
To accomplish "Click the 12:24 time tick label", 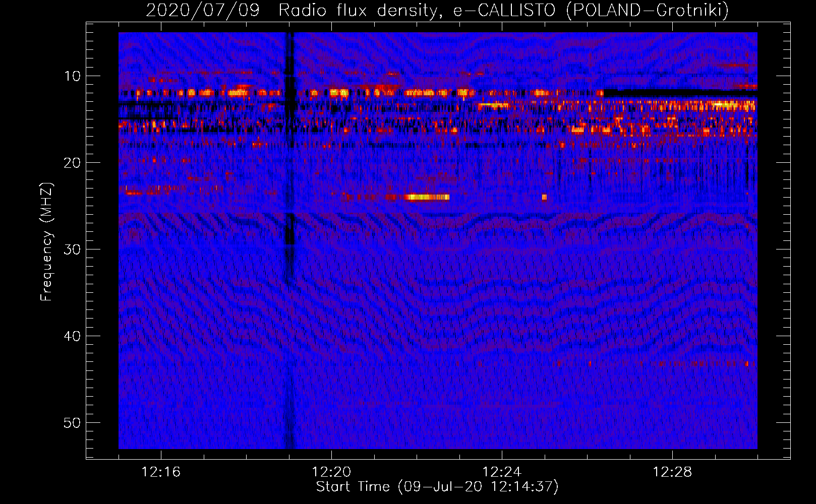I will point(502,472).
